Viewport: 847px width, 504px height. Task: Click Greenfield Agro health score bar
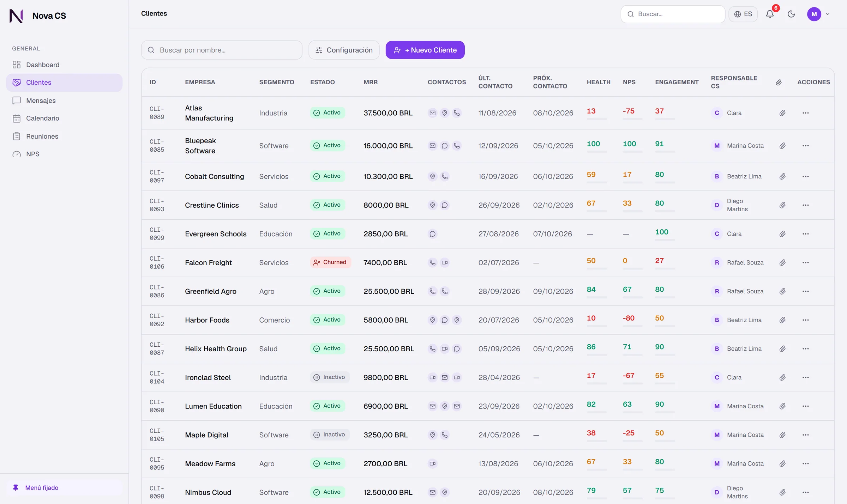(x=596, y=297)
